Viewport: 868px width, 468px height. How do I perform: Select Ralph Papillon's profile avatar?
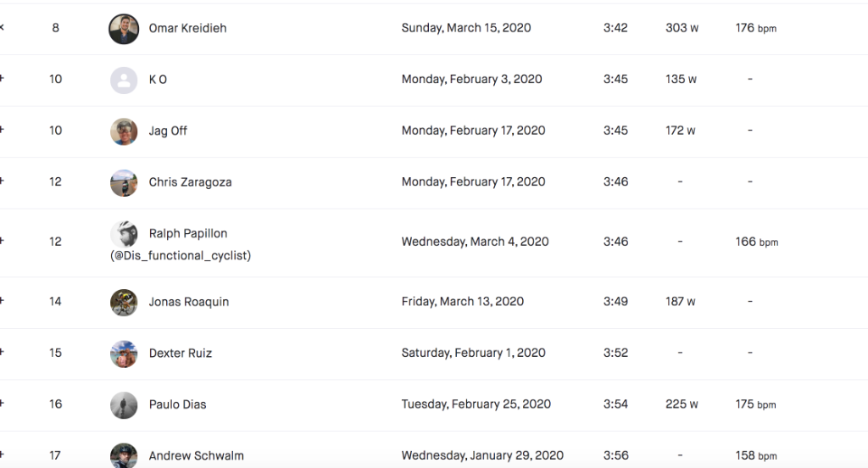point(124,235)
